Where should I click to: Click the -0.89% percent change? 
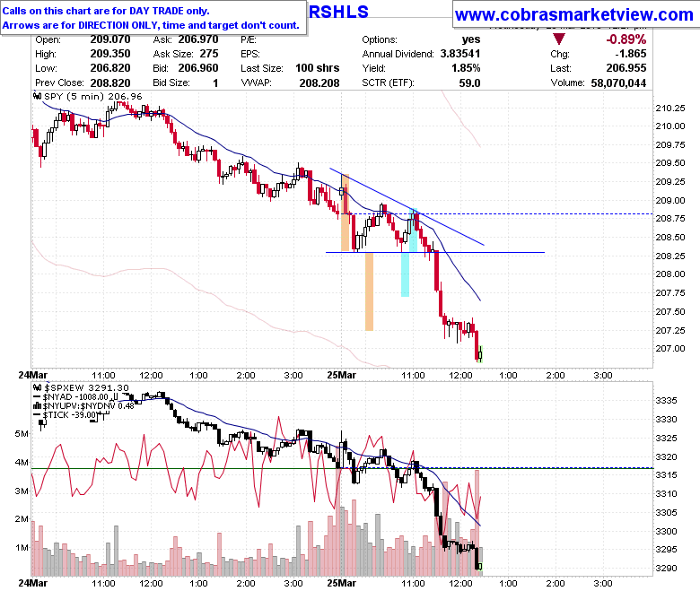coord(626,39)
